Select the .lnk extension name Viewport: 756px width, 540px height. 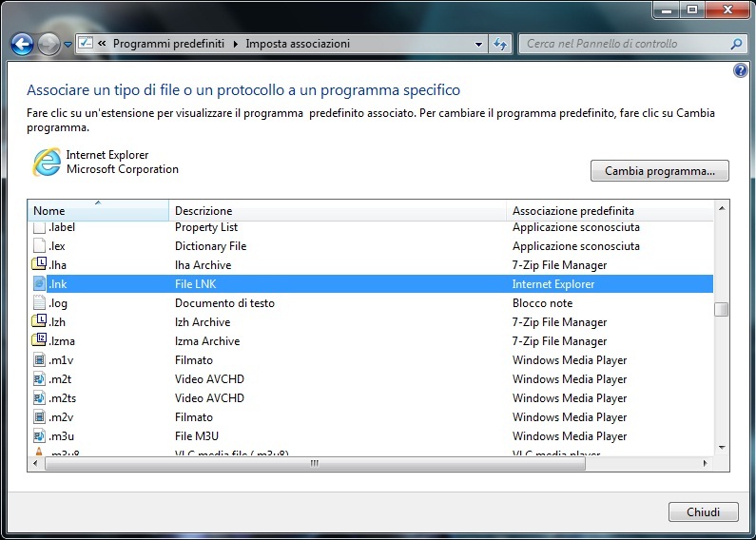58,284
